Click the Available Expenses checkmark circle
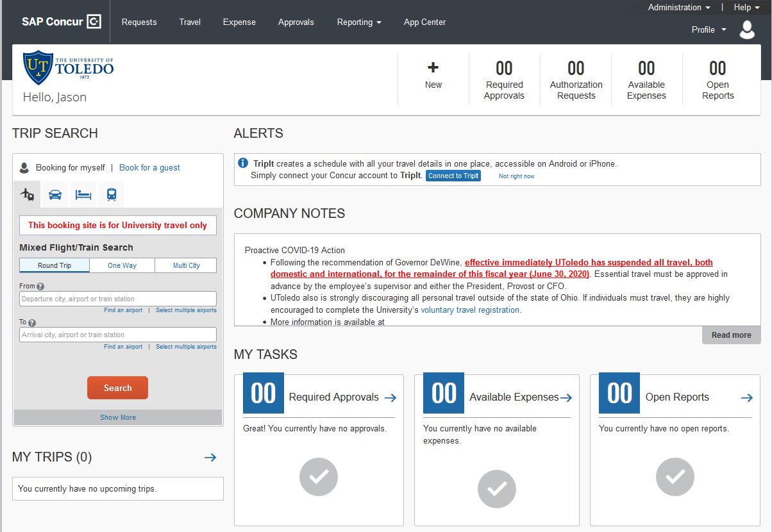The height and width of the screenshot is (532, 772). [497, 489]
